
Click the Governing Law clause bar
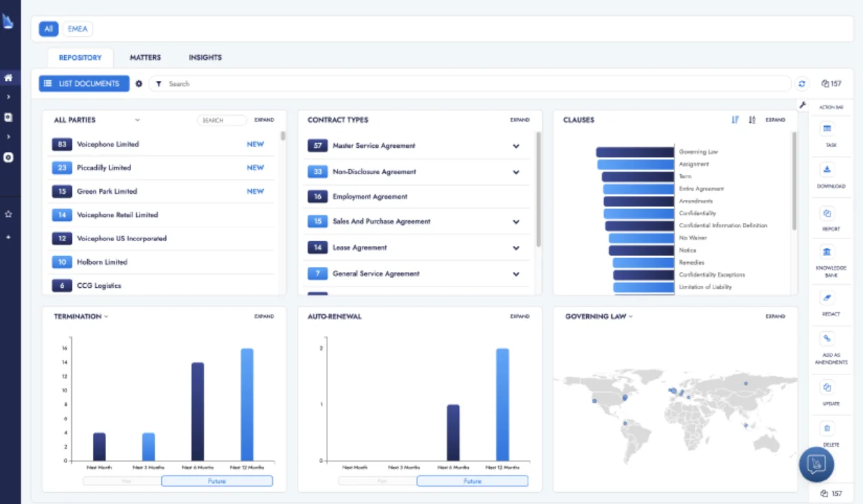[x=635, y=152]
